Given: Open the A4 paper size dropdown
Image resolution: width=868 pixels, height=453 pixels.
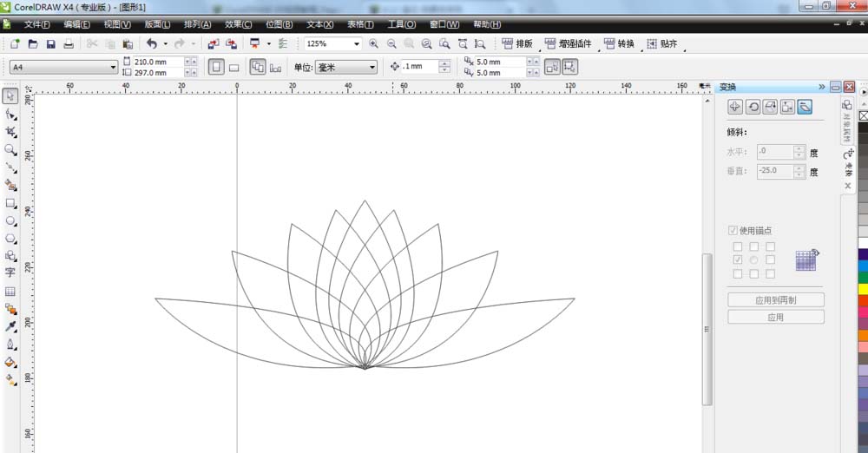Looking at the screenshot, I should pyautogui.click(x=113, y=68).
